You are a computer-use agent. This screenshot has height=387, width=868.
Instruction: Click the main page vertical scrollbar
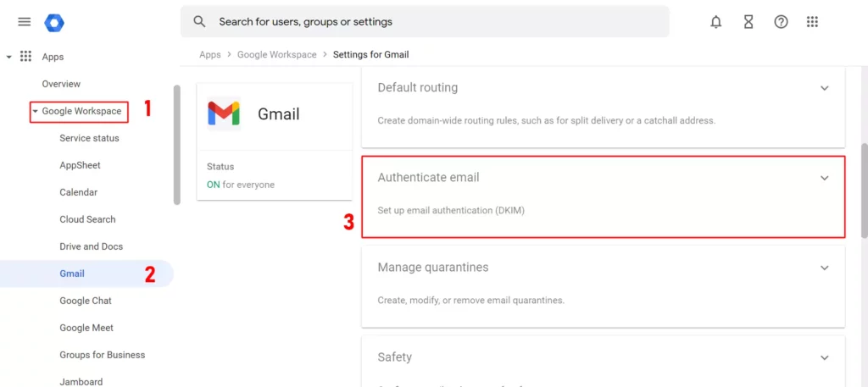pyautogui.click(x=864, y=191)
